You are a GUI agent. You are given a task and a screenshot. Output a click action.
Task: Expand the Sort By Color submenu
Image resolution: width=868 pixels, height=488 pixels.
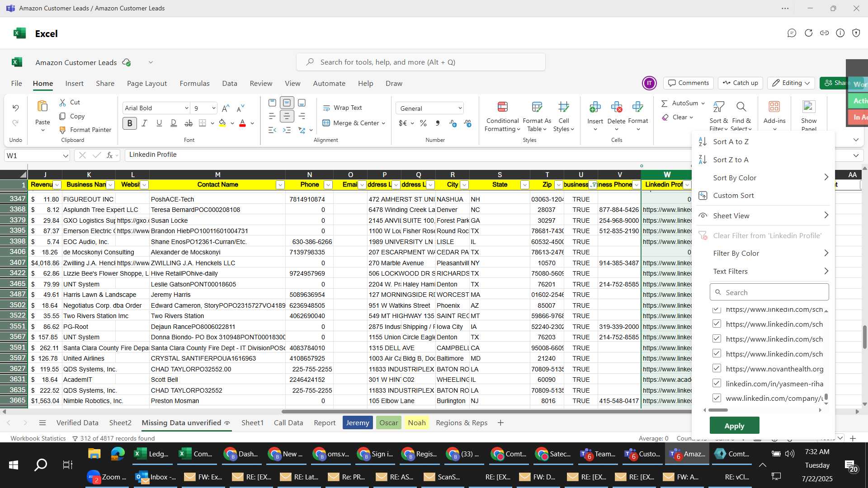pyautogui.click(x=826, y=177)
